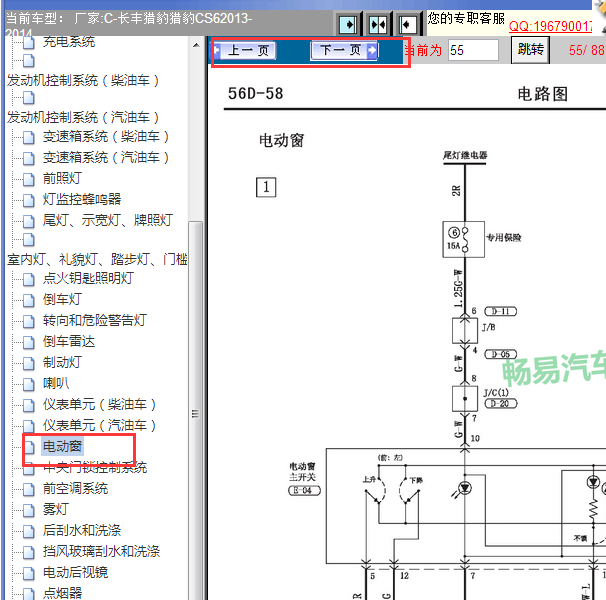This screenshot has width=606, height=600.
Task: Open 室内灯、礼貌灯、踏步灯 entry
Action: coord(97,259)
